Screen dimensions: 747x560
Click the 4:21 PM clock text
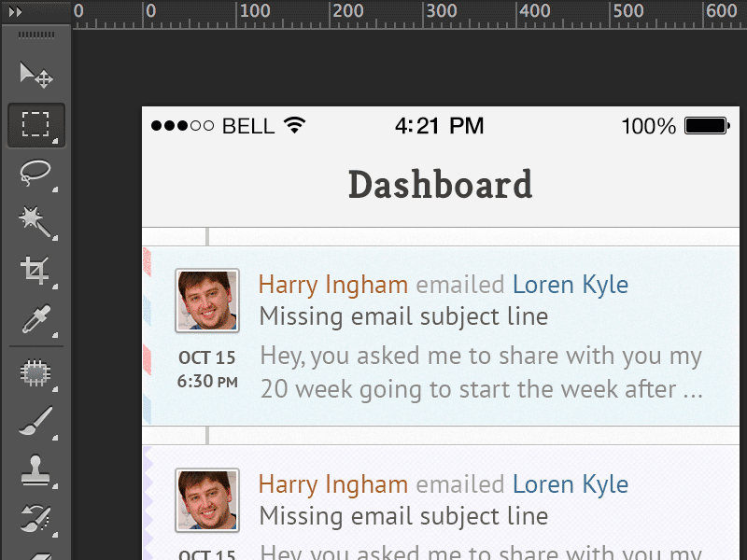pyautogui.click(x=439, y=126)
